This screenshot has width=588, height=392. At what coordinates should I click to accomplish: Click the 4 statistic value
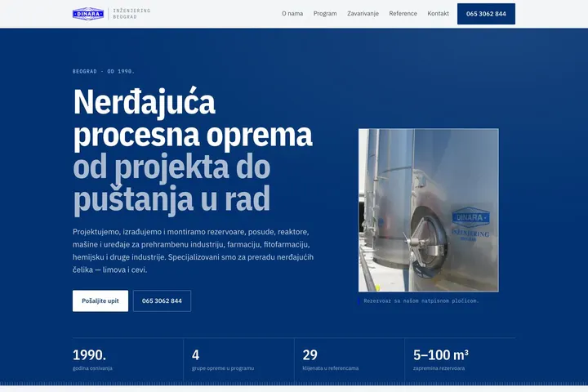pyautogui.click(x=195, y=354)
